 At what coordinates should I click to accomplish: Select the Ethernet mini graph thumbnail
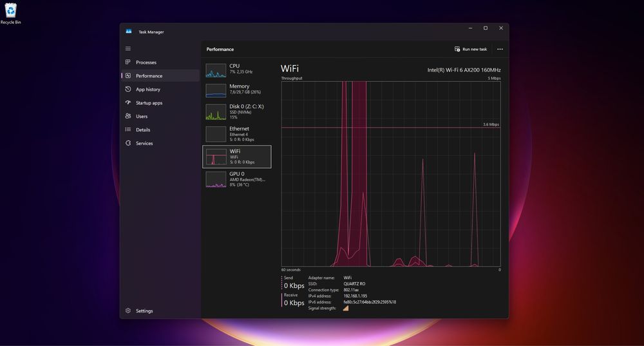[x=216, y=134]
